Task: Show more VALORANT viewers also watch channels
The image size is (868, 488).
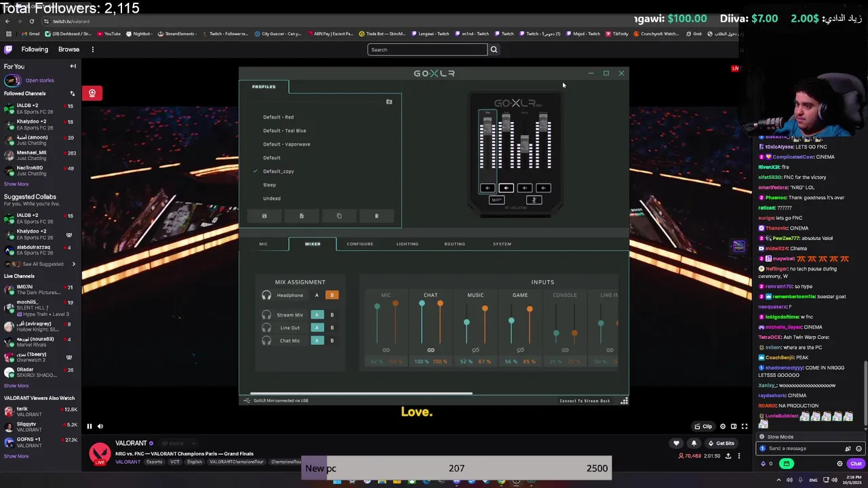Action: tap(16, 456)
